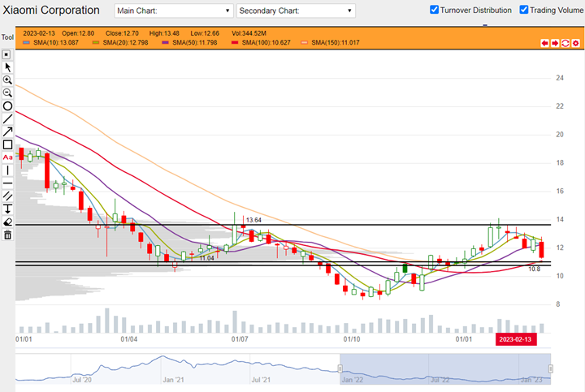This screenshot has width=585, height=392.
Task: Click the Open:12.80 value in header
Action: point(78,33)
